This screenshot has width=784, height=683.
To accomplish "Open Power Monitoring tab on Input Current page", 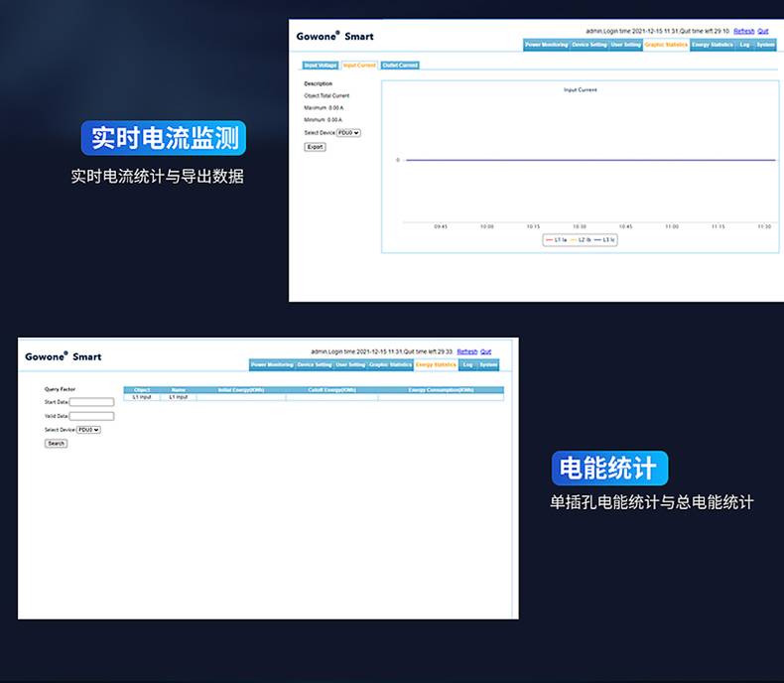I will tap(546, 45).
